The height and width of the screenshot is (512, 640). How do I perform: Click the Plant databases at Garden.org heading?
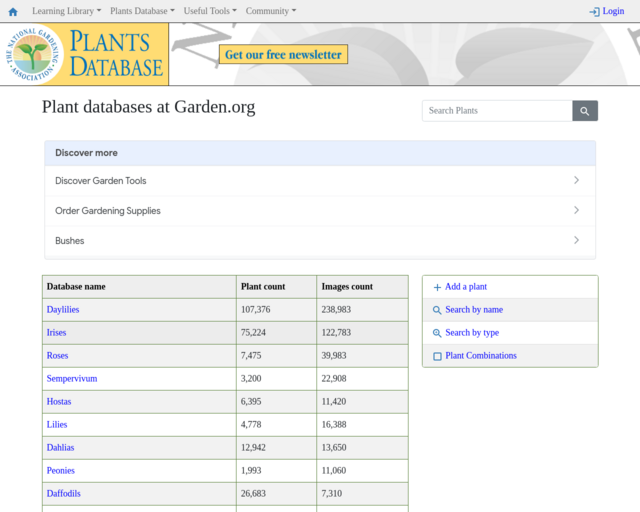click(149, 107)
